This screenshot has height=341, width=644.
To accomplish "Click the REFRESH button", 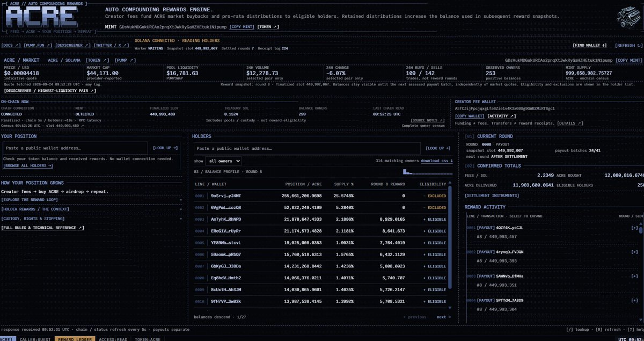I will point(628,46).
